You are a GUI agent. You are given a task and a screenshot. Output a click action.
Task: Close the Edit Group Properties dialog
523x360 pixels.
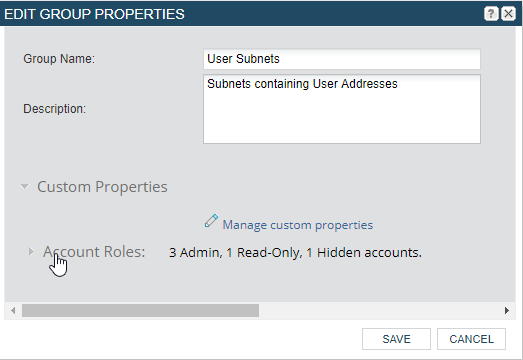coord(508,14)
